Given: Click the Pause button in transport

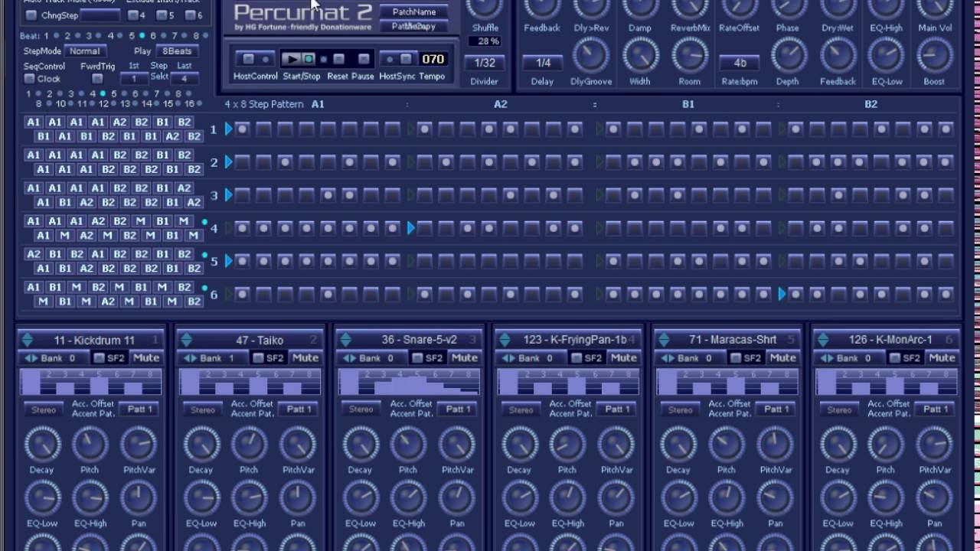Looking at the screenshot, I should click(x=364, y=59).
